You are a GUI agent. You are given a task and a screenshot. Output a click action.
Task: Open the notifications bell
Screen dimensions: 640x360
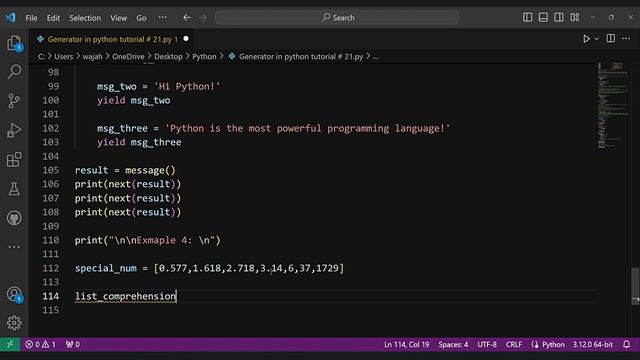627,344
